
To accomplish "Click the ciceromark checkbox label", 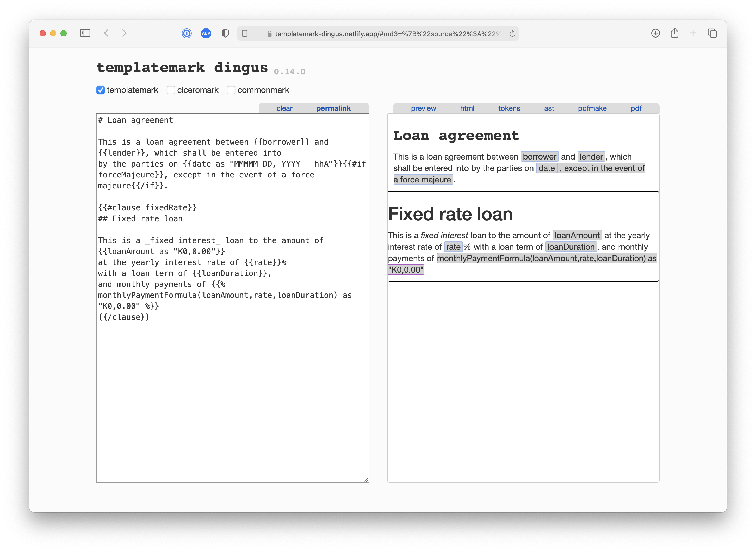I will pos(198,90).
